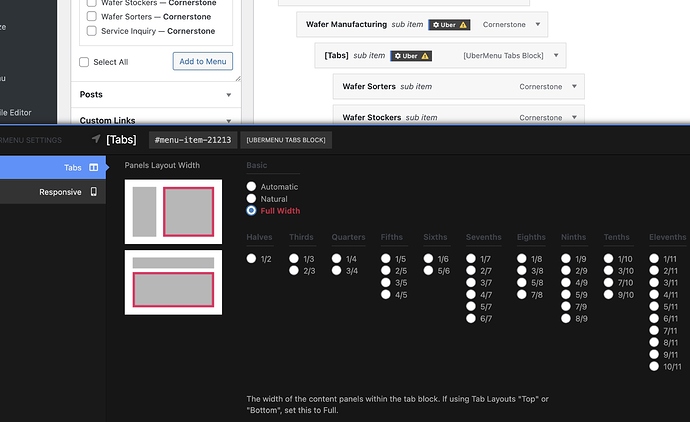Pick the 5/8 width radio option
This screenshot has width=690, height=422.
click(522, 283)
